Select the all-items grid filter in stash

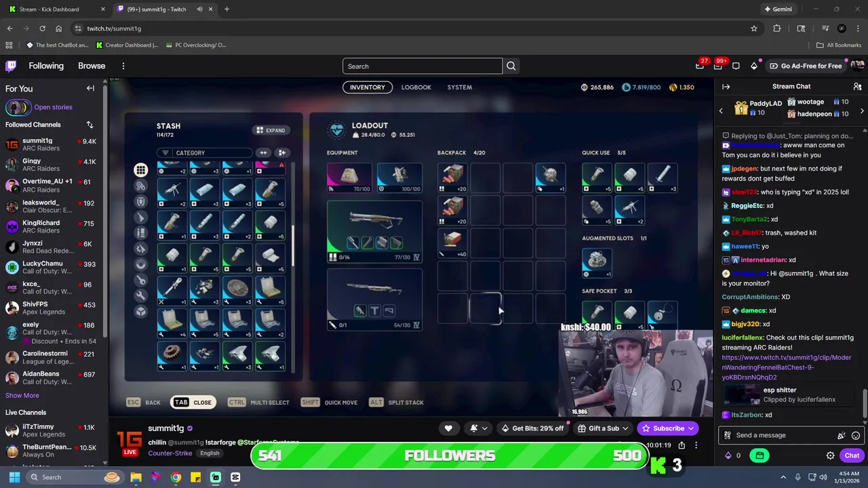pyautogui.click(x=140, y=170)
